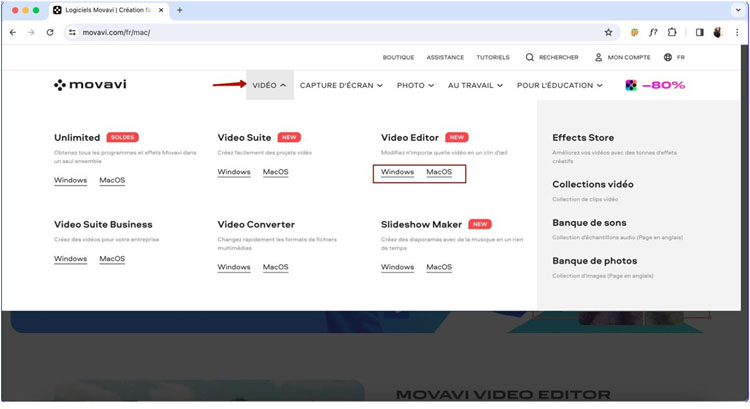Screen dimensions: 750x409
Task: Open Mon Compte account link
Action: [x=624, y=57]
